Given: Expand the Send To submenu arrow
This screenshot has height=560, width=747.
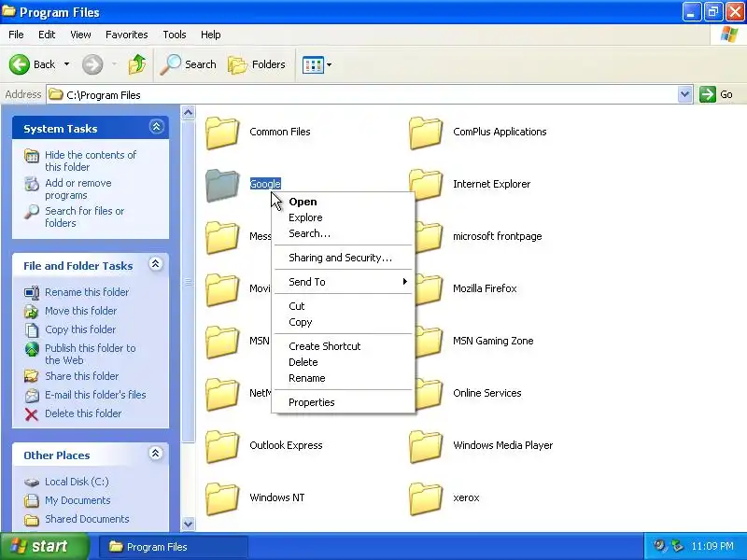Looking at the screenshot, I should coord(405,282).
